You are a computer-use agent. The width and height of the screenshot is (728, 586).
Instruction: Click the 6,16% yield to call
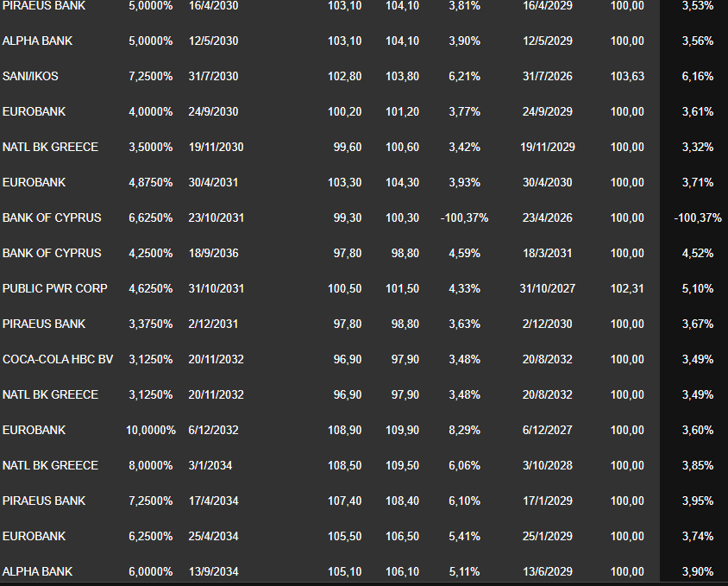(697, 76)
